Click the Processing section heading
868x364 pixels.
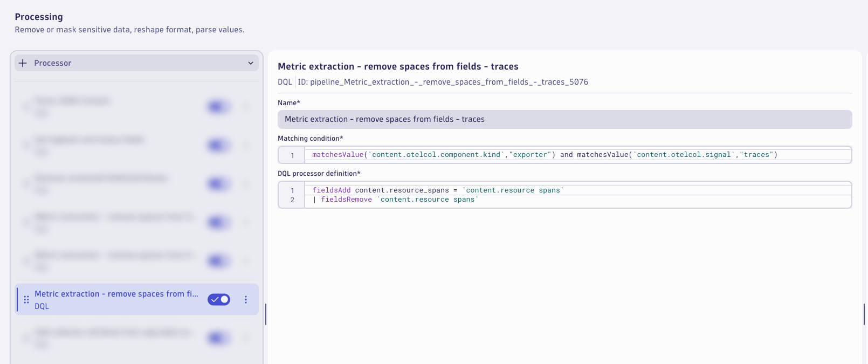click(x=39, y=17)
